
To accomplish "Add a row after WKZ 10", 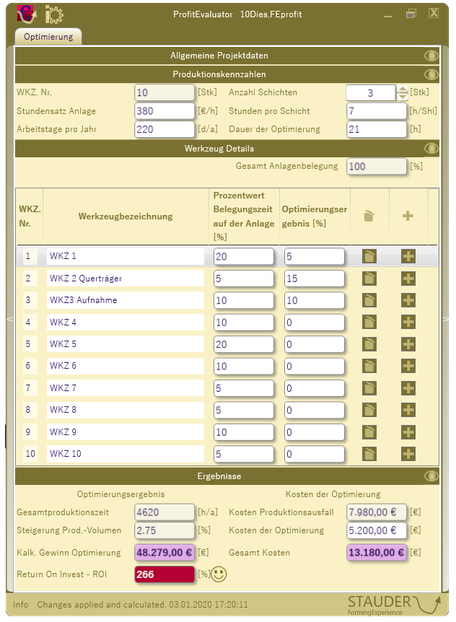I will tap(408, 454).
